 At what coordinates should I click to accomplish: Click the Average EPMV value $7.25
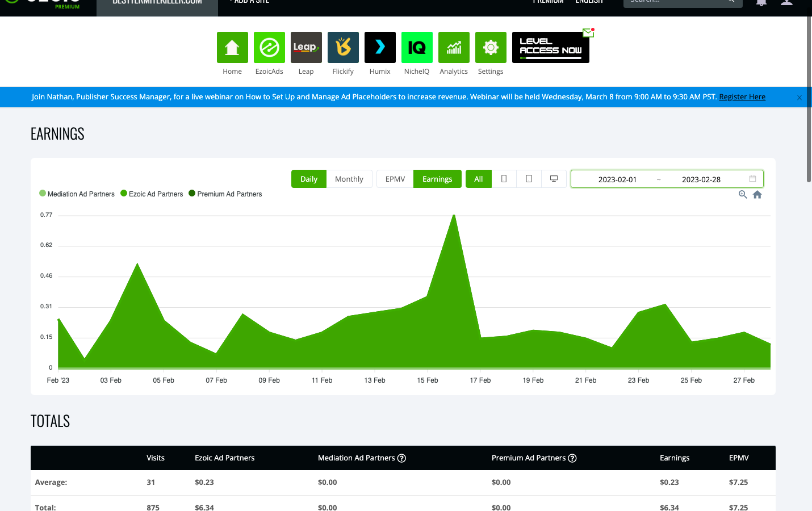[x=738, y=482]
